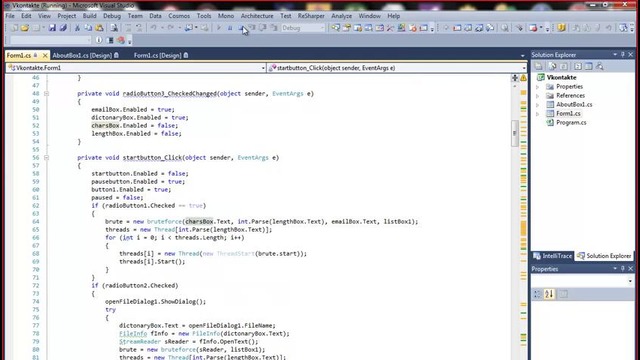Viewport: 640px width, 360px height.
Task: Click the alphabetical sort icon in Properties
Action: 549,294
